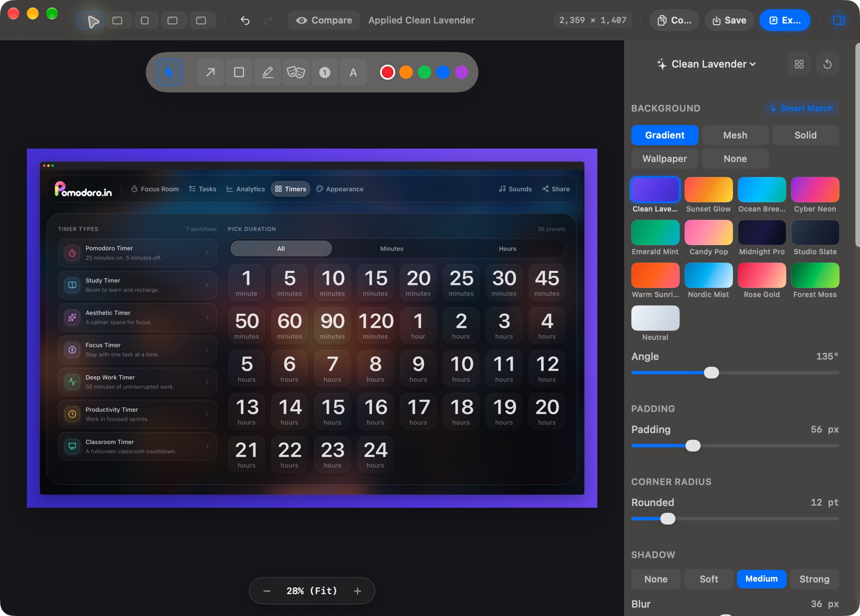Image resolution: width=860 pixels, height=616 pixels.
Task: Activate the pointer selection tool
Action: [169, 73]
